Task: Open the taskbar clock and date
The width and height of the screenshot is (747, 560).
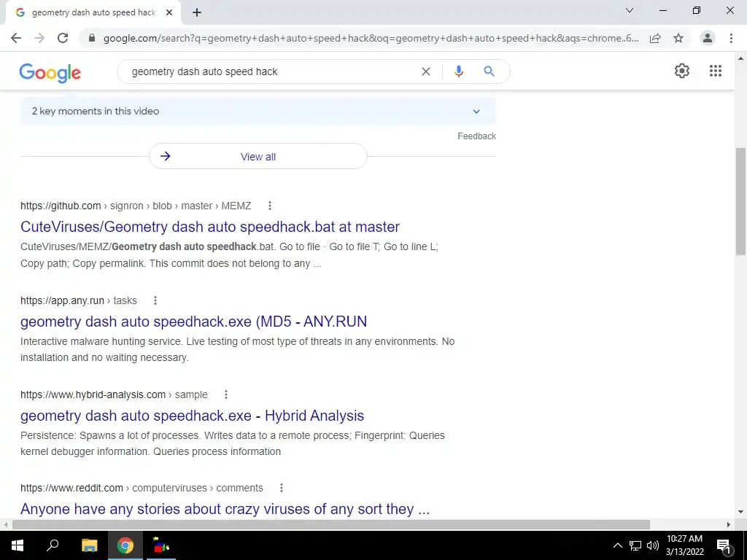Action: [684, 545]
